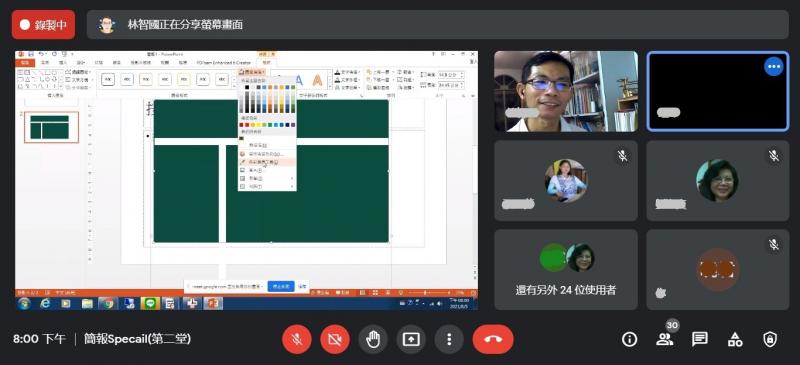Open the meeting details info icon

tap(630, 339)
